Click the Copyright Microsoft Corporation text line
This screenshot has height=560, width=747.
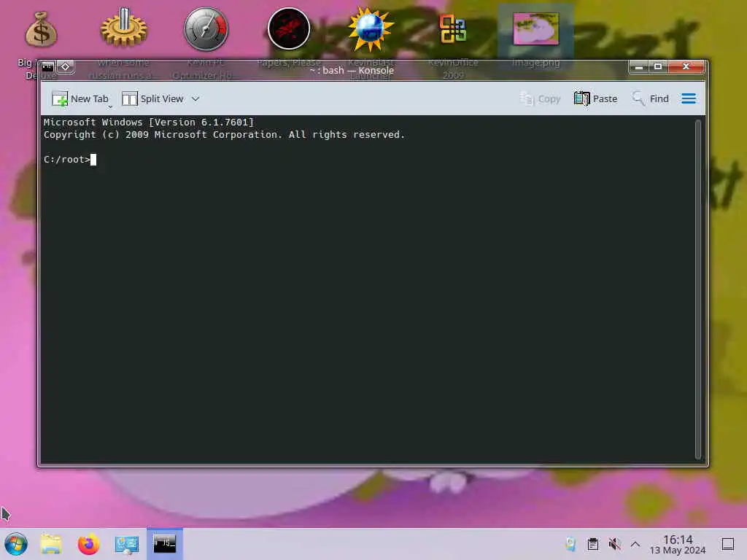[x=224, y=135]
